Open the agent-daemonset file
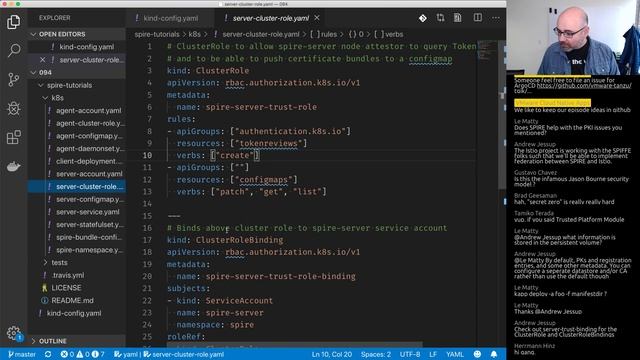The height and width of the screenshot is (360, 640). point(77,149)
